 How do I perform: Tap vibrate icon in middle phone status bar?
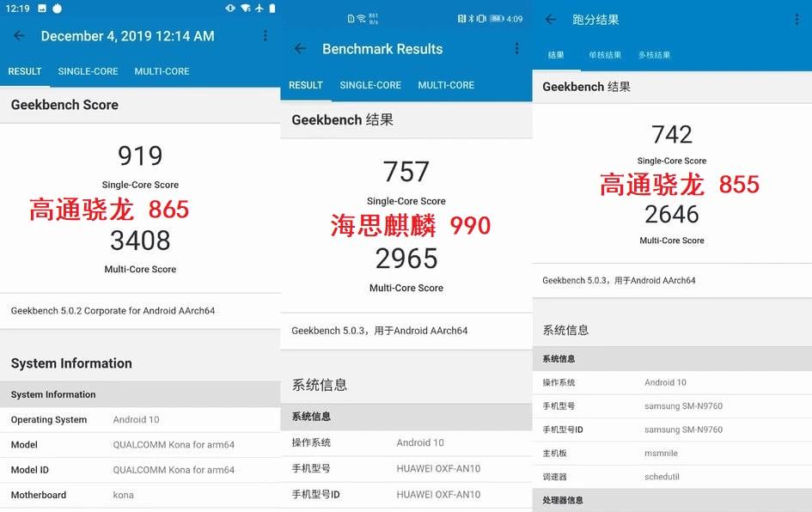[481, 19]
